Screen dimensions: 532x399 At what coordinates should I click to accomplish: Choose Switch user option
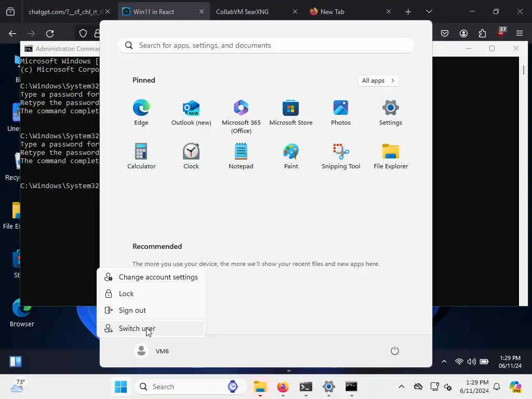click(151, 328)
